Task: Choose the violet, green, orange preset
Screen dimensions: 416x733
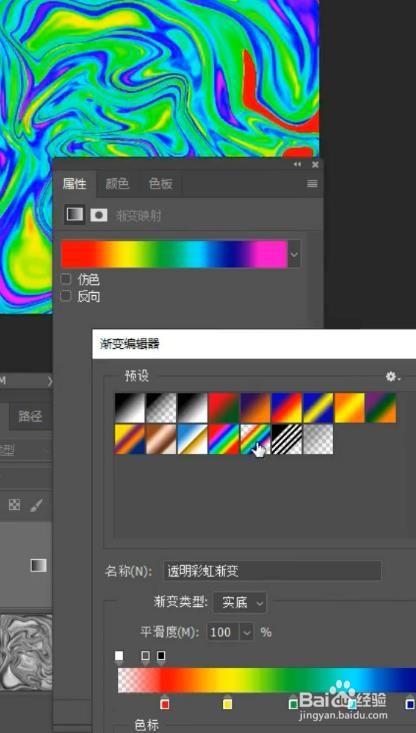Action: point(381,408)
